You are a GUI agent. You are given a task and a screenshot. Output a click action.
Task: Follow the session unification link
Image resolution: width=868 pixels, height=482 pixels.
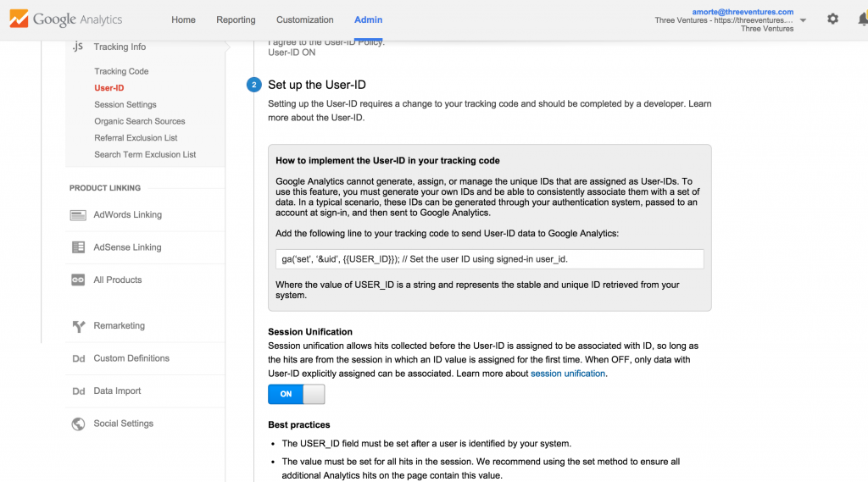tap(567, 374)
